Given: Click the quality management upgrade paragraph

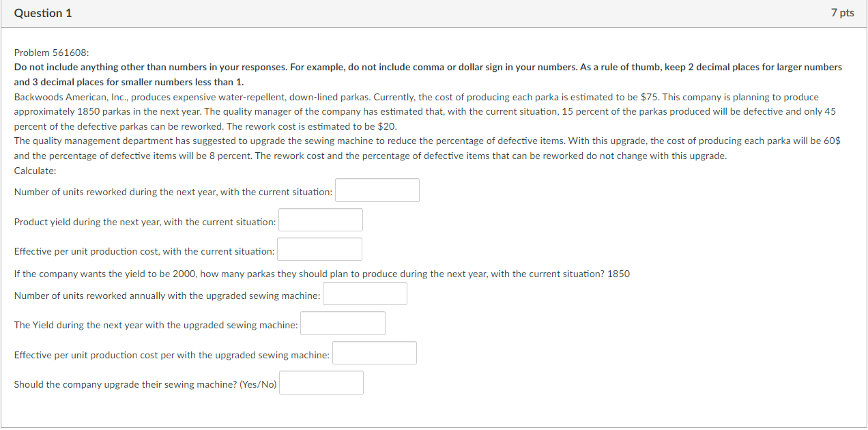Looking at the screenshot, I should click(426, 148).
